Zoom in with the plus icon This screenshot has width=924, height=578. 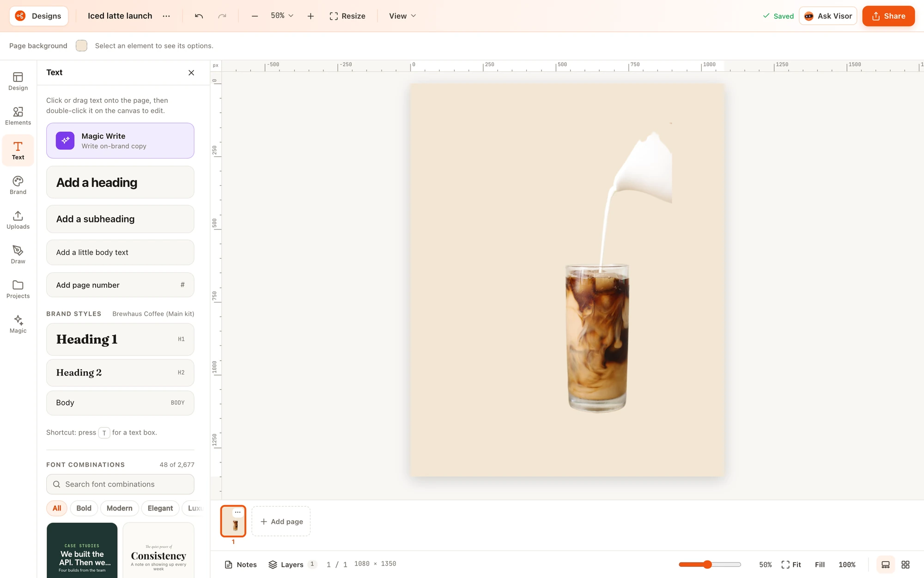310,16
